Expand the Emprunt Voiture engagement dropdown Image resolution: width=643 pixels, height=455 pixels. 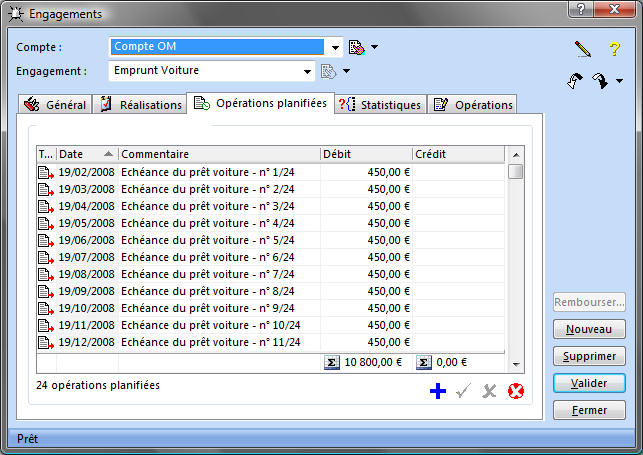click(308, 71)
